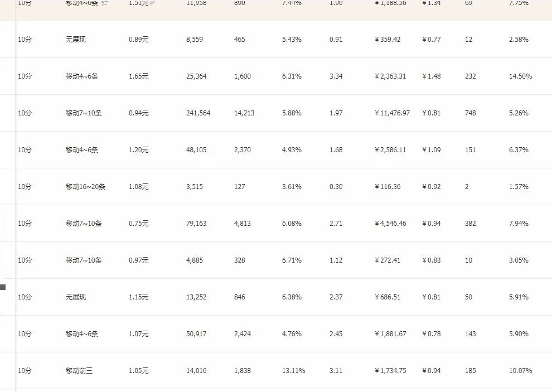Viewport: 552px width, 392px height.
Task: Select the 748 conversions count
Action: (470, 113)
